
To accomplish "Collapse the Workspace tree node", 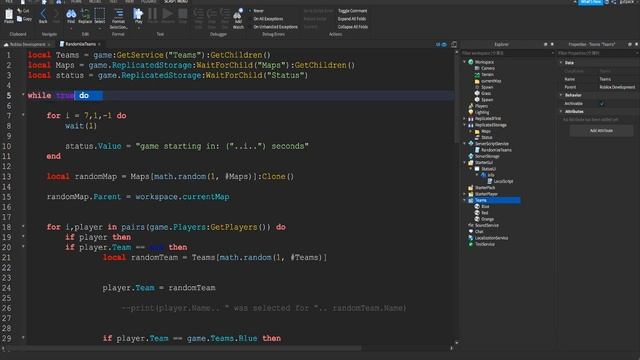I will (x=464, y=62).
